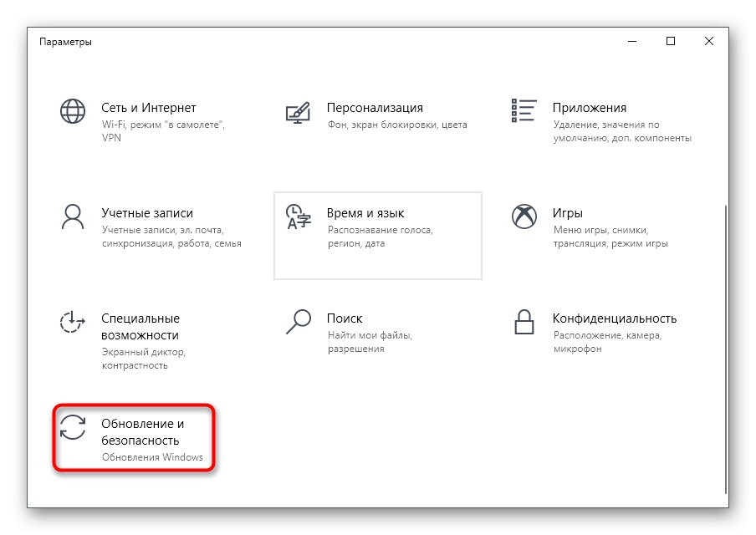Click the text "Экранный диктор, контрастность"
The image size is (756, 535).
tap(143, 359)
